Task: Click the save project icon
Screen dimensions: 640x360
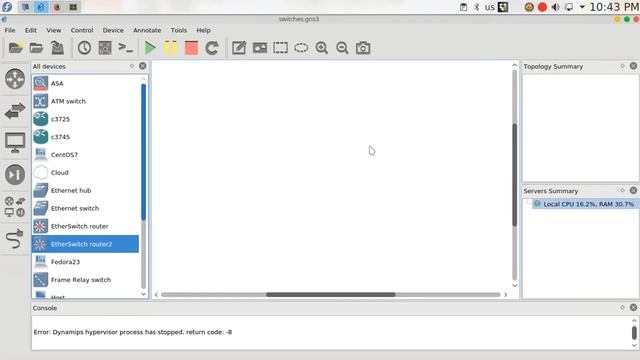Action: 57,48
